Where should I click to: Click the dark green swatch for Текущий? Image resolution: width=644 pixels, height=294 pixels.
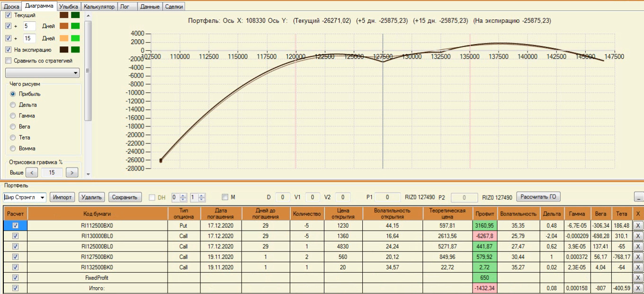click(x=75, y=15)
